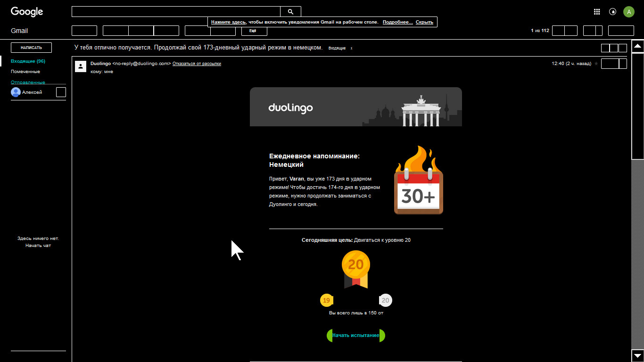Open the Gmail product switcher label
The image size is (644, 362).
click(19, 31)
